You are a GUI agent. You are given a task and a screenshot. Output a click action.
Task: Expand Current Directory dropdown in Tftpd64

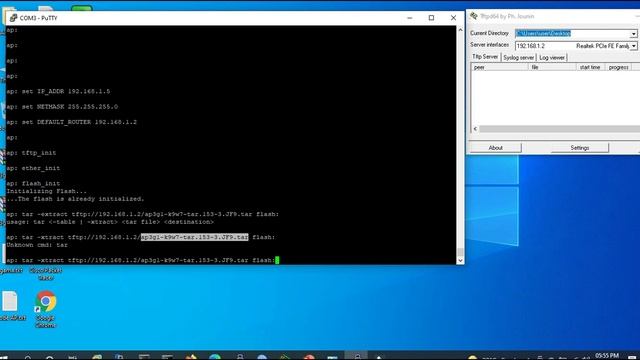point(633,34)
